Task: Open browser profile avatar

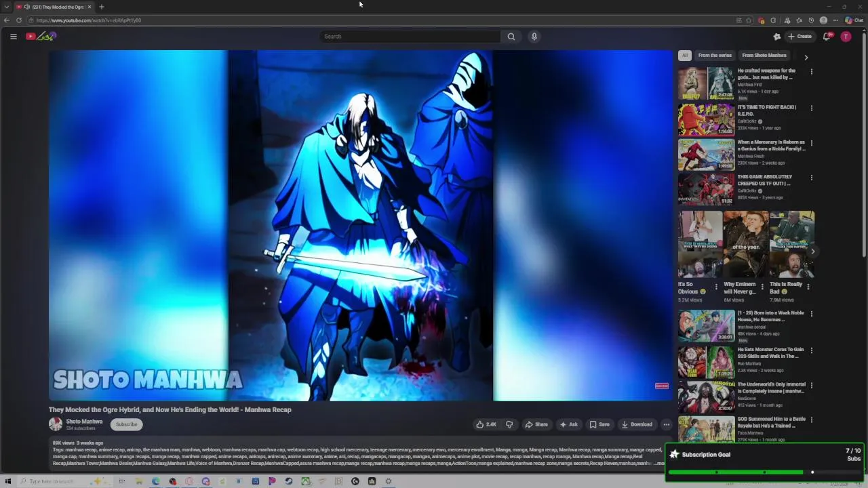Action: [x=823, y=20]
